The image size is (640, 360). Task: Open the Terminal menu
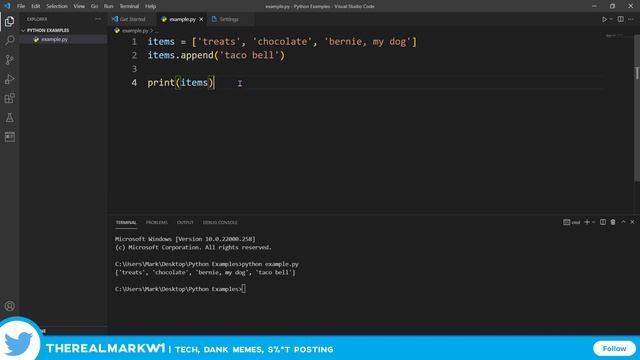pos(129,6)
